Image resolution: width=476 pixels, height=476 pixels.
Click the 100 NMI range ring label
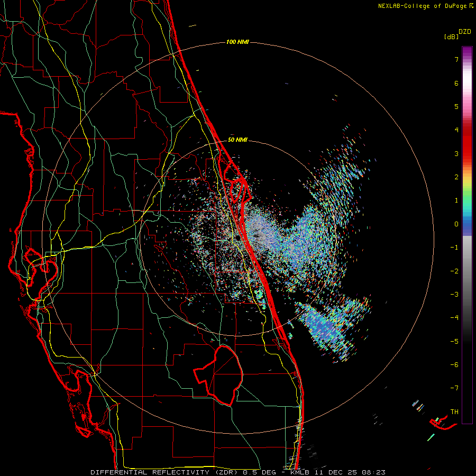coord(237,42)
